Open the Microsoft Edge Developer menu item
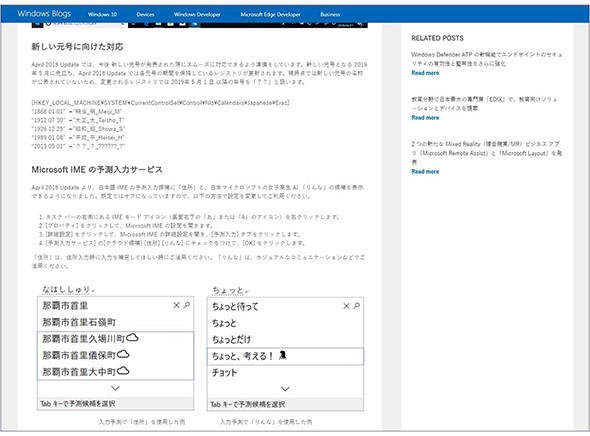 coord(270,15)
